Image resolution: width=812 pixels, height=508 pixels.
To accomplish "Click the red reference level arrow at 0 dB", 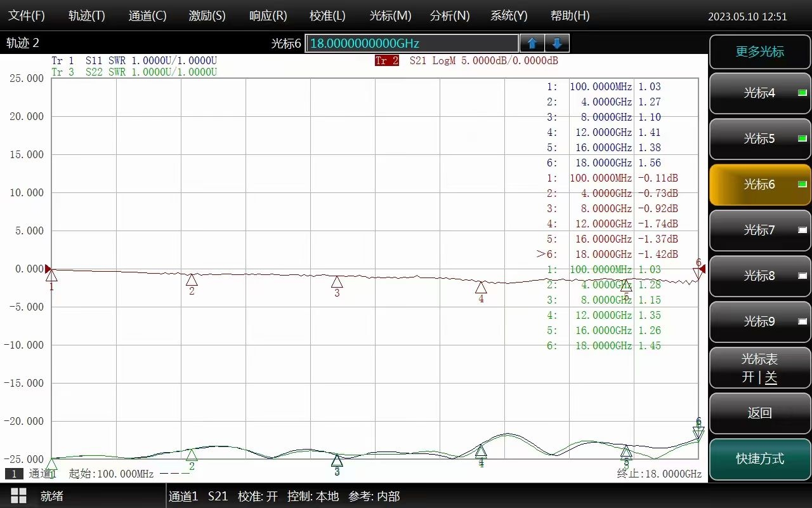I will [x=48, y=269].
